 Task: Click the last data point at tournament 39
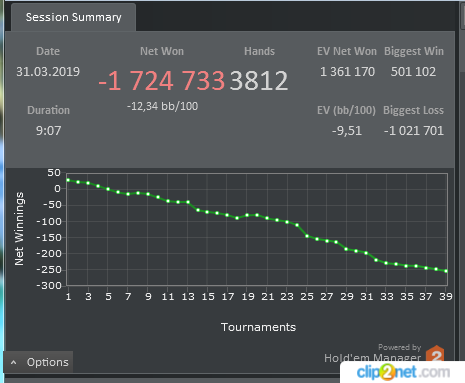446,271
